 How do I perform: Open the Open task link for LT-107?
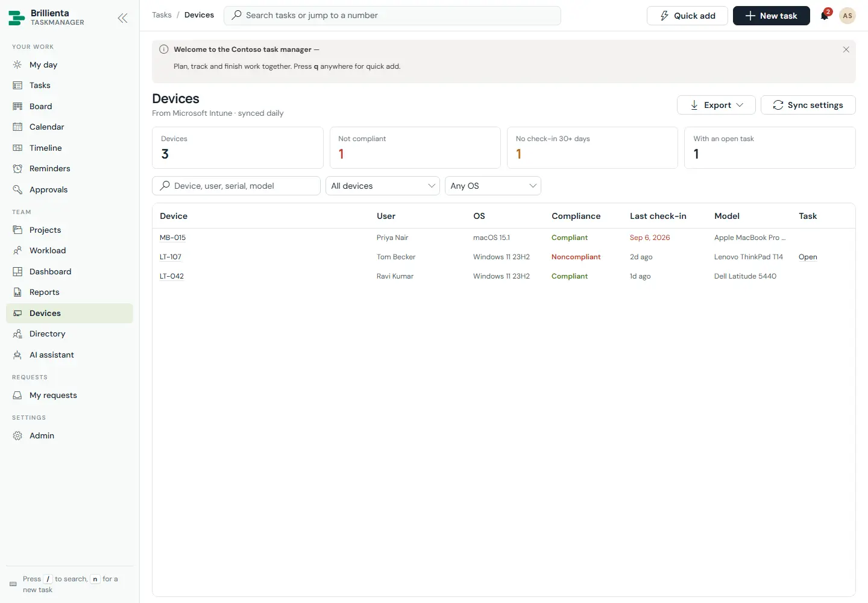click(x=808, y=257)
